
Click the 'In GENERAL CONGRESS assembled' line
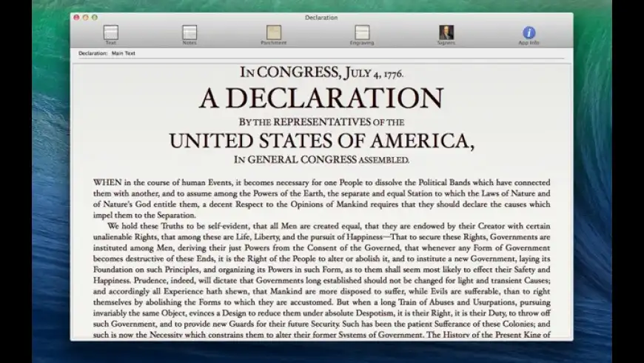click(321, 159)
